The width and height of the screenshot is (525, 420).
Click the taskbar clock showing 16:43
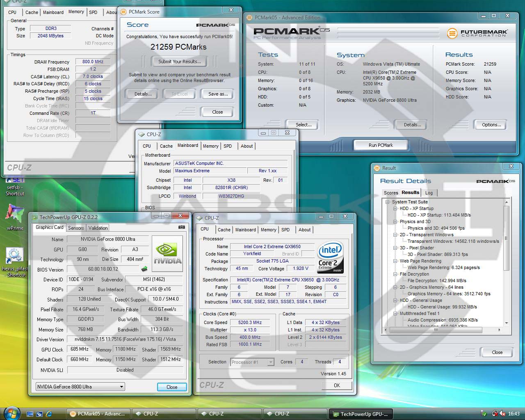pos(514,414)
